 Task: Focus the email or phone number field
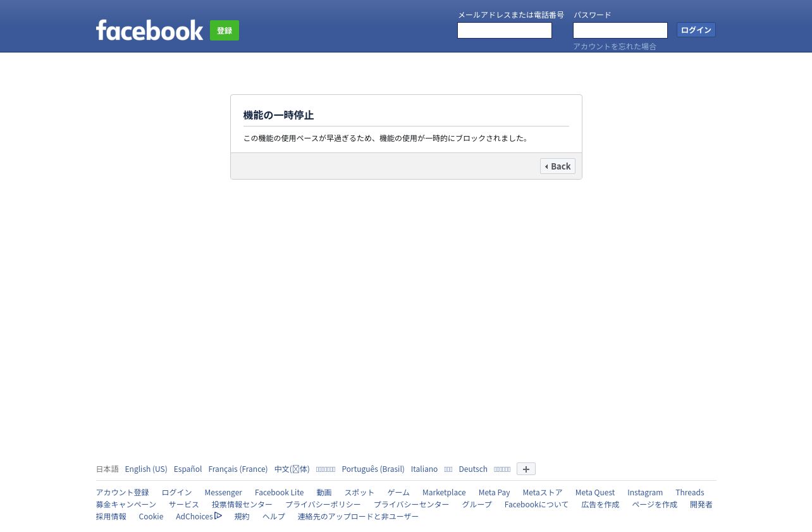[505, 30]
